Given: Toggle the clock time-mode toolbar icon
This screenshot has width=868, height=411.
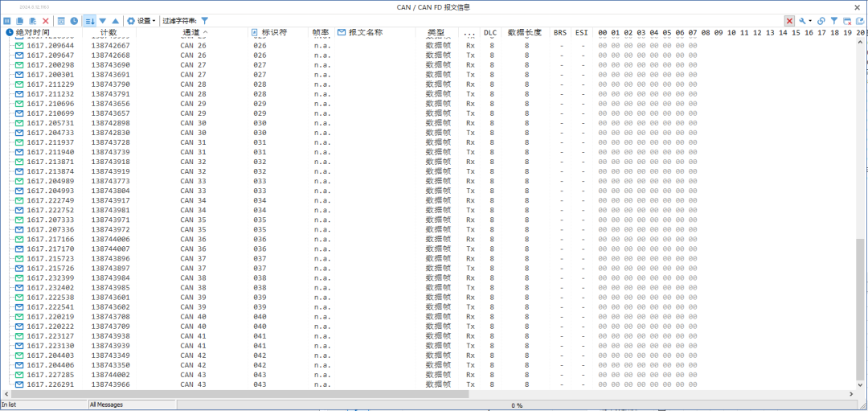Looking at the screenshot, I should pos(74,20).
